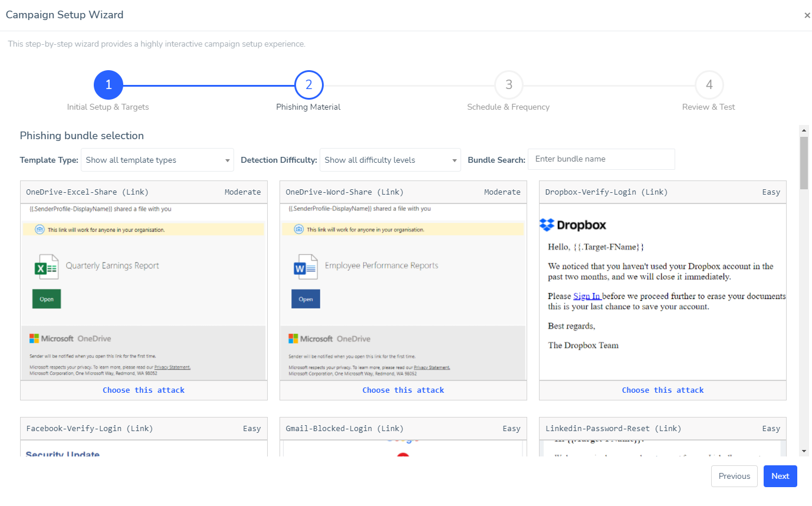Click OneDrive-Word-Share (Link) title
The width and height of the screenshot is (812, 506).
(x=344, y=192)
